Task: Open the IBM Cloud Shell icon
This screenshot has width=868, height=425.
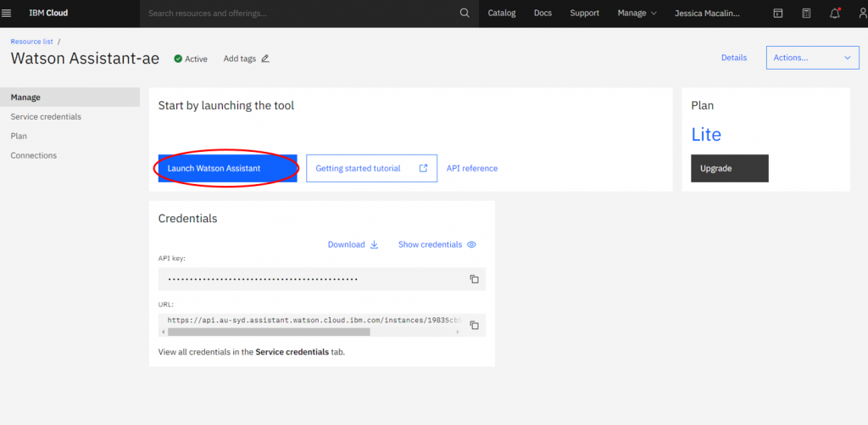Action: coord(778,14)
